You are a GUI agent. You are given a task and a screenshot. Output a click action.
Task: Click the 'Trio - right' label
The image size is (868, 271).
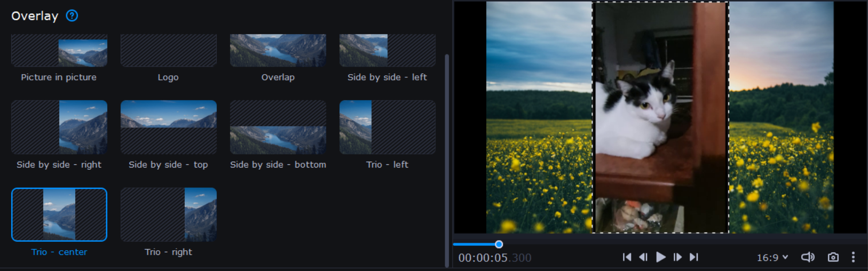coord(168,252)
